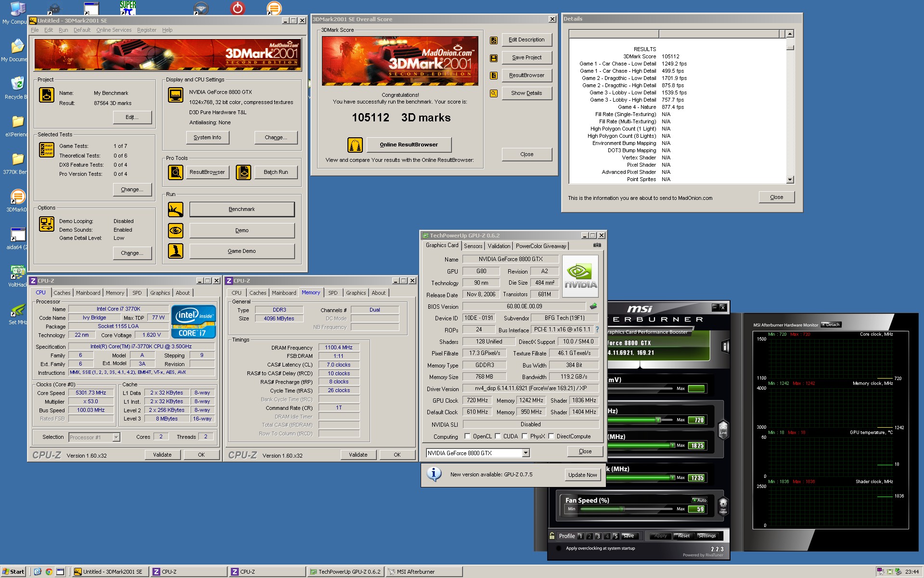The width and height of the screenshot is (924, 578).
Task: Toggle the DirectCompute checkbox in GPU-Z
Action: tap(551, 436)
